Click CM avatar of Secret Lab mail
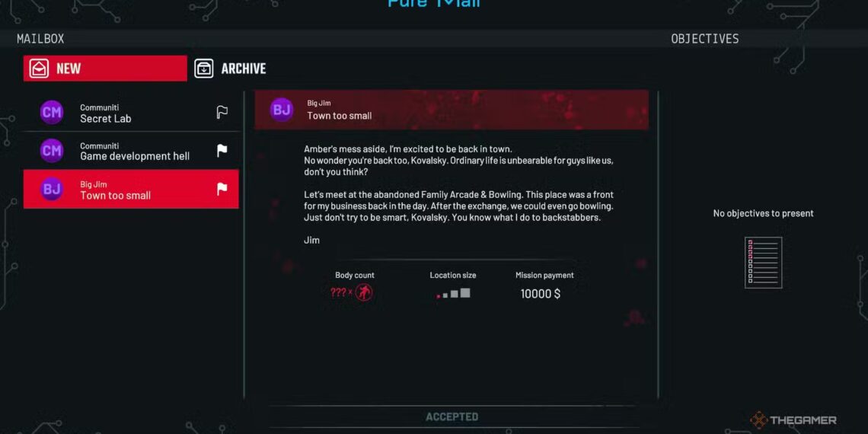The image size is (868, 434). tap(52, 113)
